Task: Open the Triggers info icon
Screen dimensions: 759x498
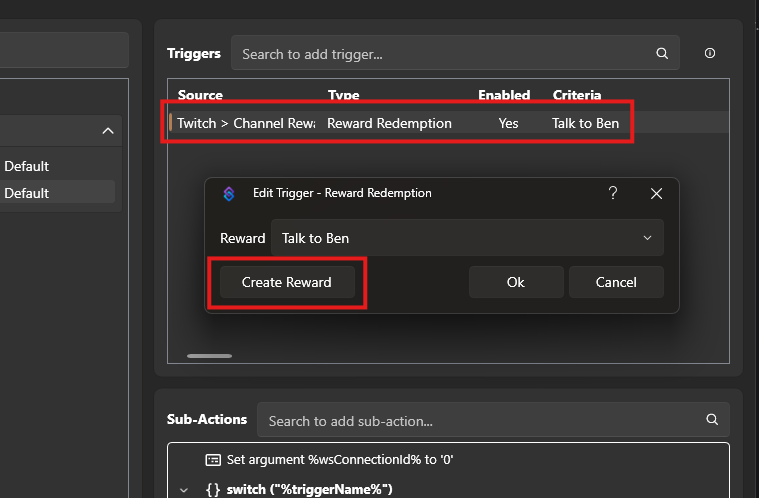Action: [x=710, y=53]
